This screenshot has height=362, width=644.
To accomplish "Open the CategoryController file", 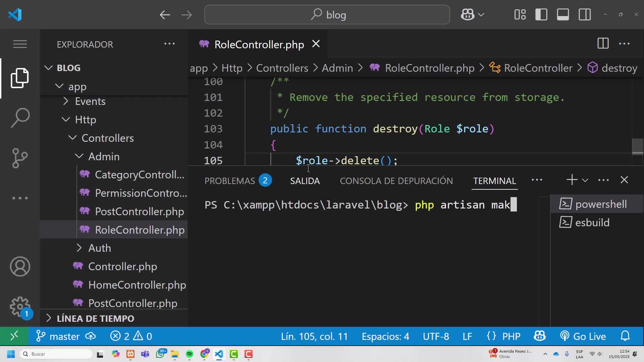I will (114, 175).
